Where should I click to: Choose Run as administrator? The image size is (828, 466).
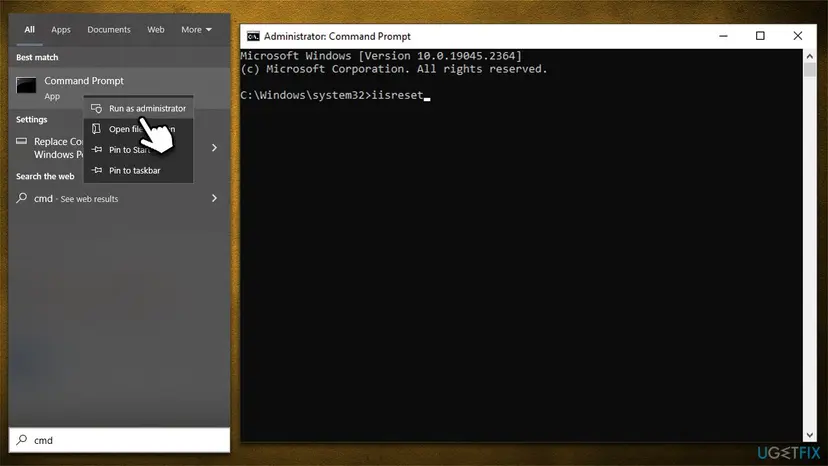[139, 108]
